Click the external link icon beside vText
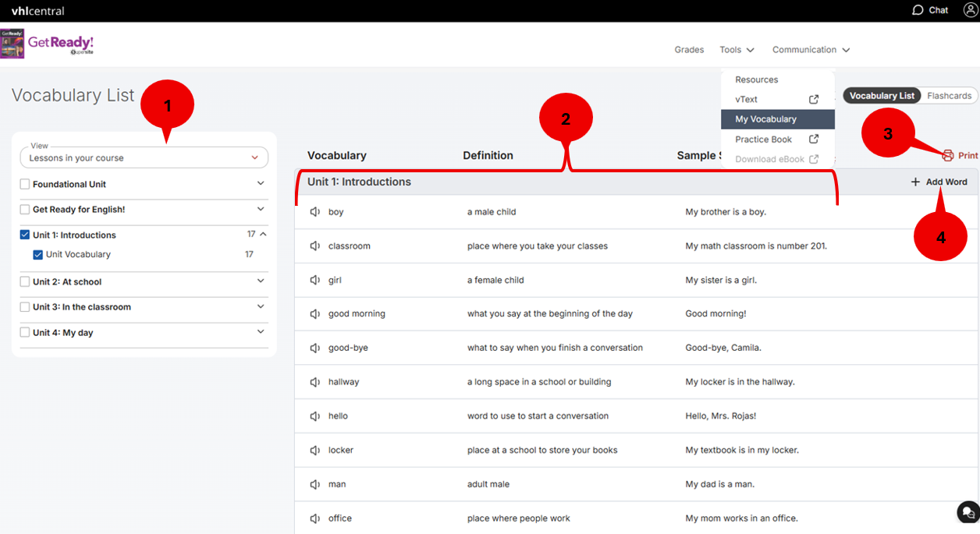980x534 pixels. [814, 100]
